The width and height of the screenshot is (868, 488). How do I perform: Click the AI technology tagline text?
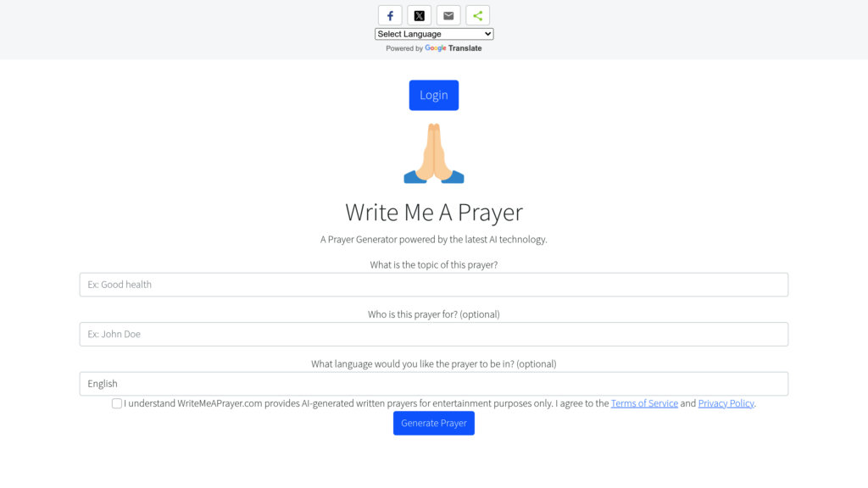(433, 239)
